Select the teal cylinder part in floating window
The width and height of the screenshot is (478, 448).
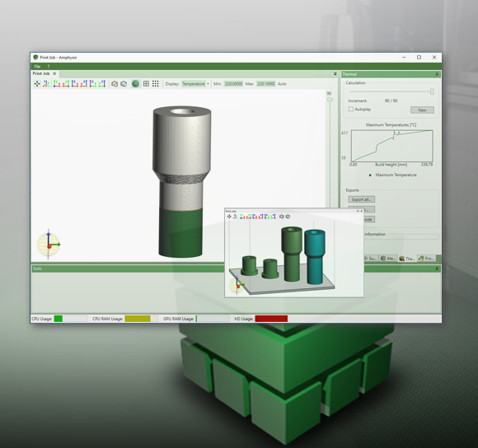tap(315, 257)
